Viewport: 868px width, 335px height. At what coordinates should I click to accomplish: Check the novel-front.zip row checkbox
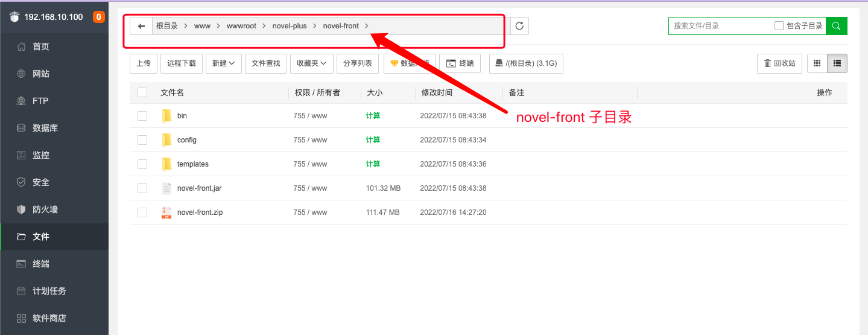click(142, 212)
